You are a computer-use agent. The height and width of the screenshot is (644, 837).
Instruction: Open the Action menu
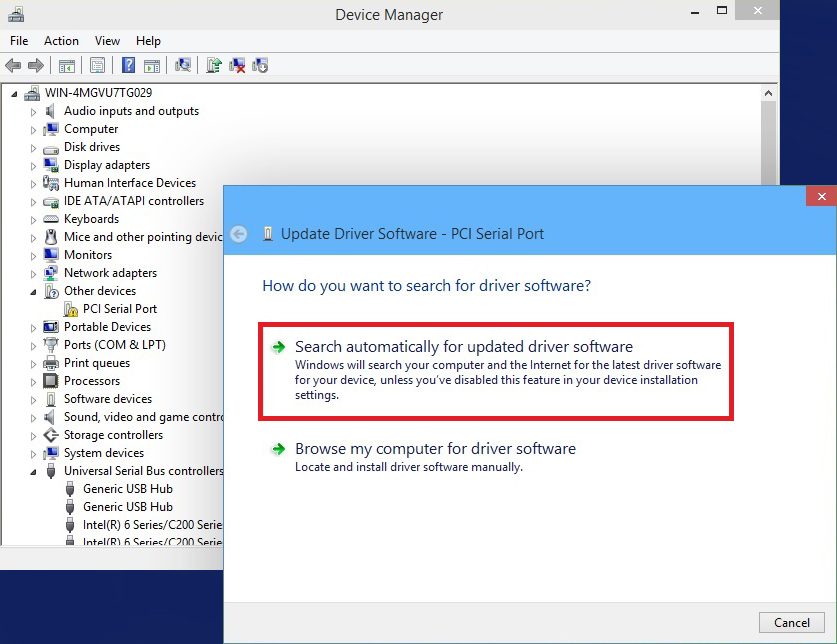pos(61,41)
